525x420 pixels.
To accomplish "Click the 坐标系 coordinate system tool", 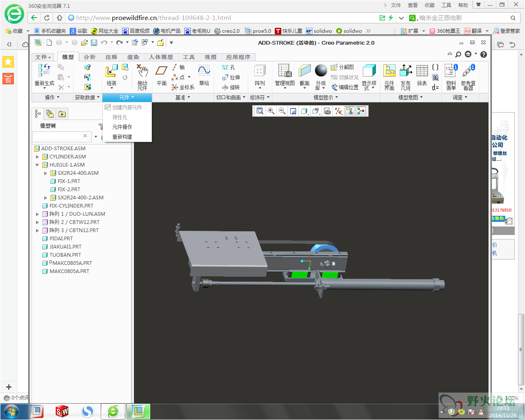I will (x=183, y=87).
